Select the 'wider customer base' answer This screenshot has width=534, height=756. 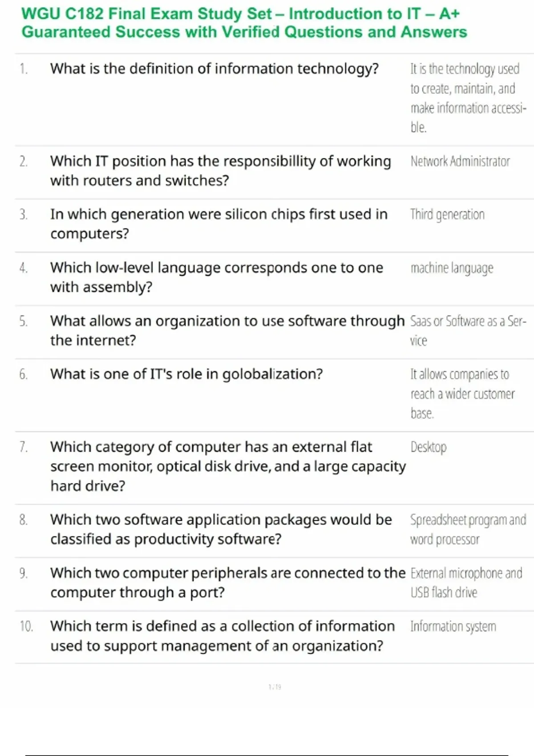pos(462,394)
